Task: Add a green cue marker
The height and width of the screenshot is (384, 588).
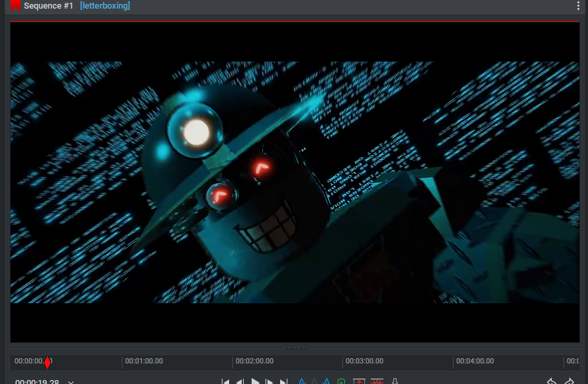Action: click(x=341, y=381)
